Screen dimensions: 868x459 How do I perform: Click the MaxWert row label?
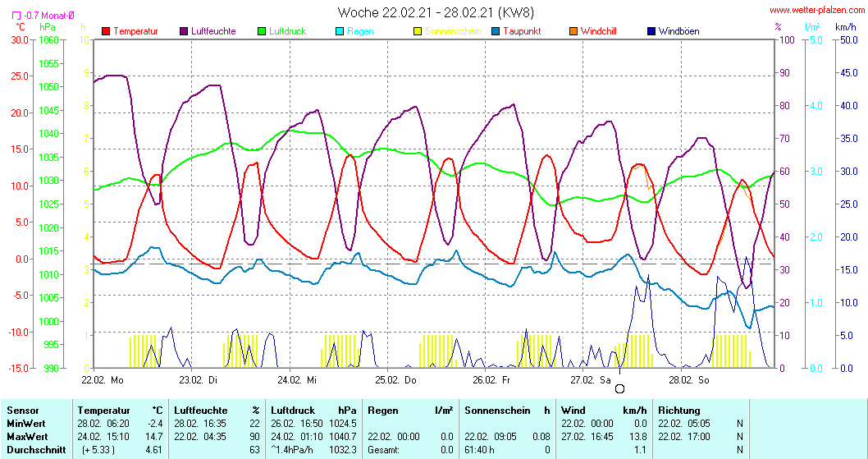point(27,437)
